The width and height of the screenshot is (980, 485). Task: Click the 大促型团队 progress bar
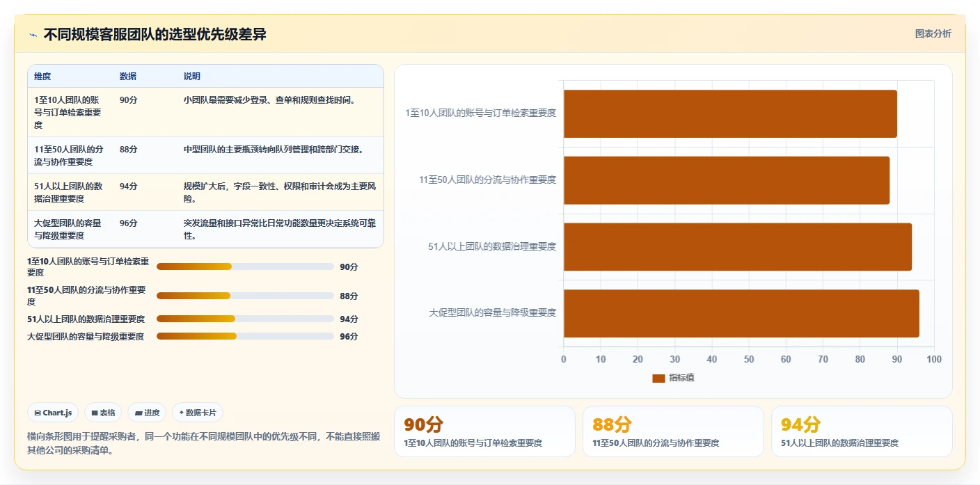(x=245, y=336)
